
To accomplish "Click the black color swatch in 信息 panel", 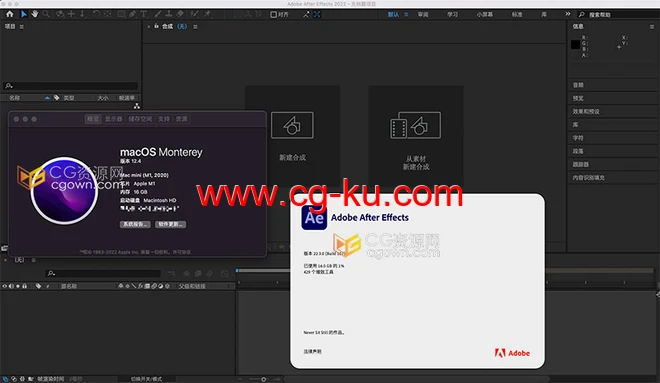I will tap(575, 44).
